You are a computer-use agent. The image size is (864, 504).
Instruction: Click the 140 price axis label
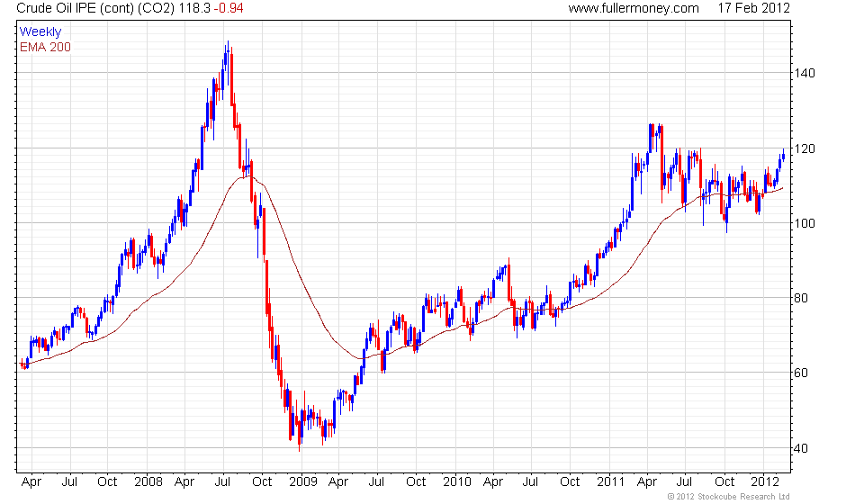coord(805,73)
